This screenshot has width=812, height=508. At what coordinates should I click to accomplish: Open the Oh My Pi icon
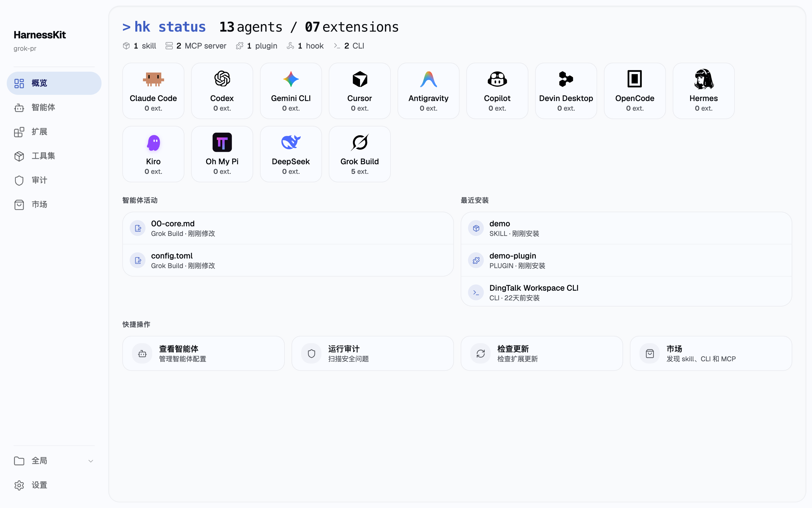point(222,143)
